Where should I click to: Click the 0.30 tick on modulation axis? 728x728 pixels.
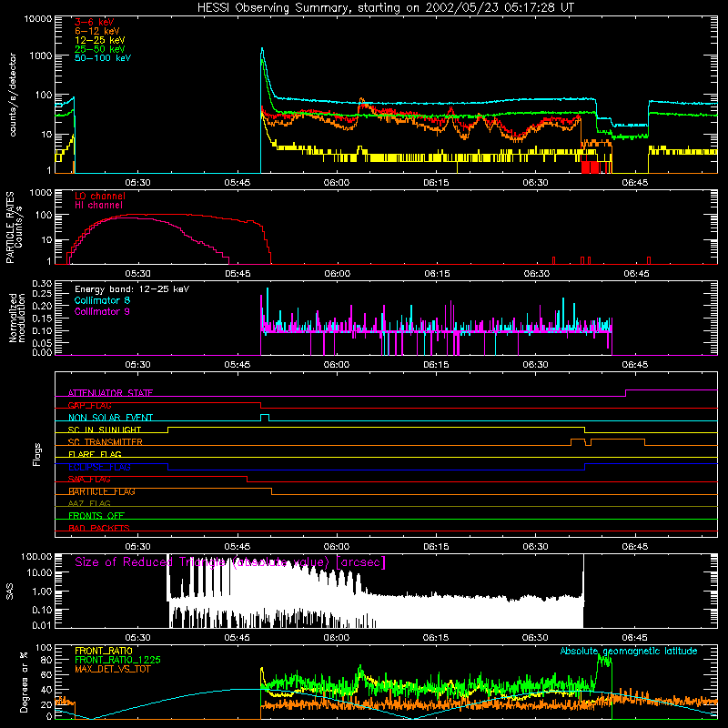pos(42,284)
